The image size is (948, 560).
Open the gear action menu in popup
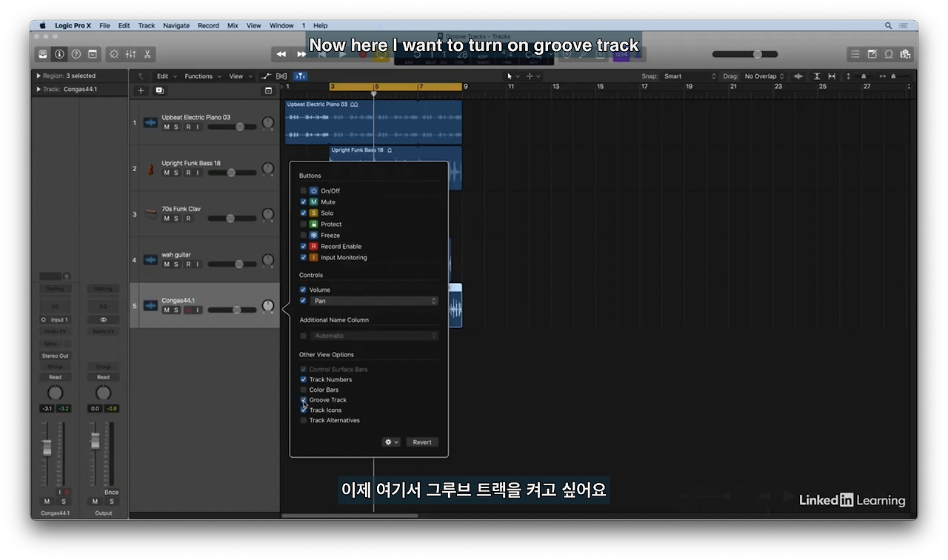coord(391,442)
